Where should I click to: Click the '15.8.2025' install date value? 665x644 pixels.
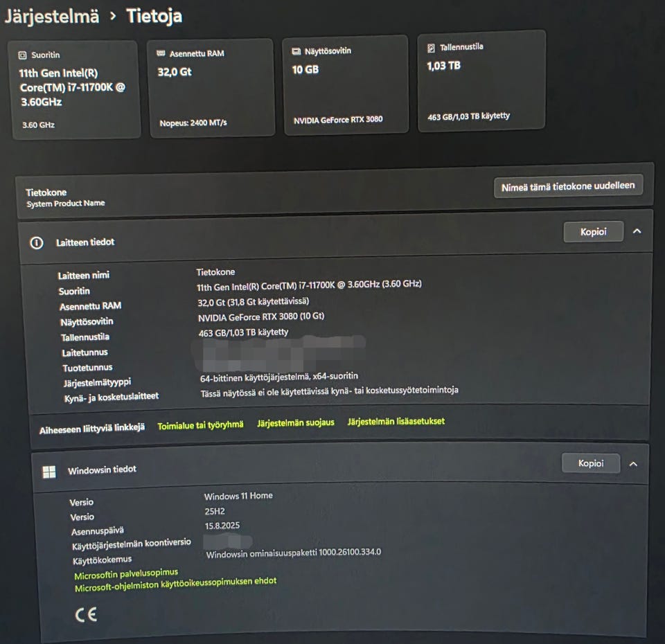[x=222, y=526]
